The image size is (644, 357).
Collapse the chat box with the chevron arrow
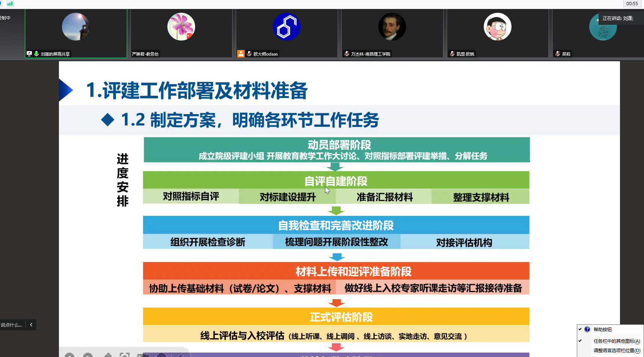(x=31, y=325)
